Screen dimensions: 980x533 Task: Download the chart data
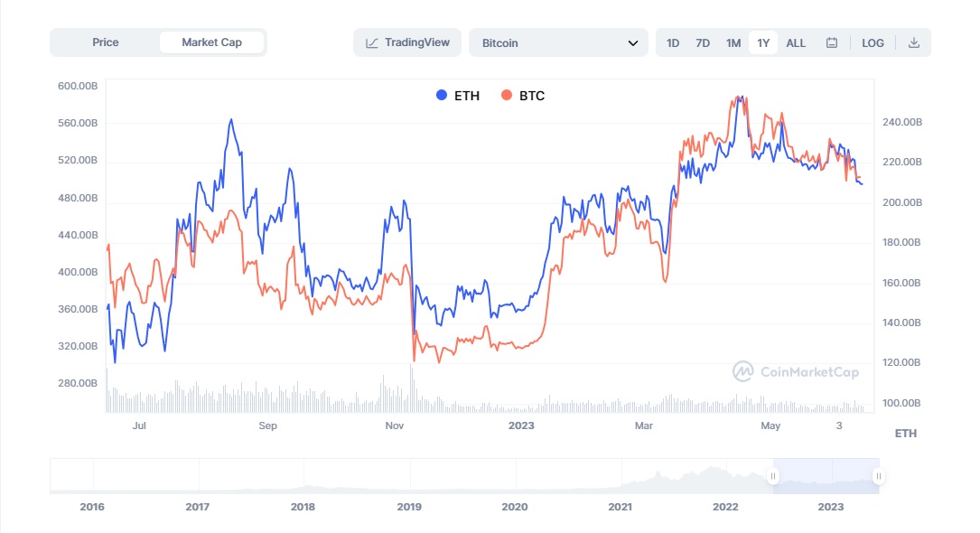[913, 42]
